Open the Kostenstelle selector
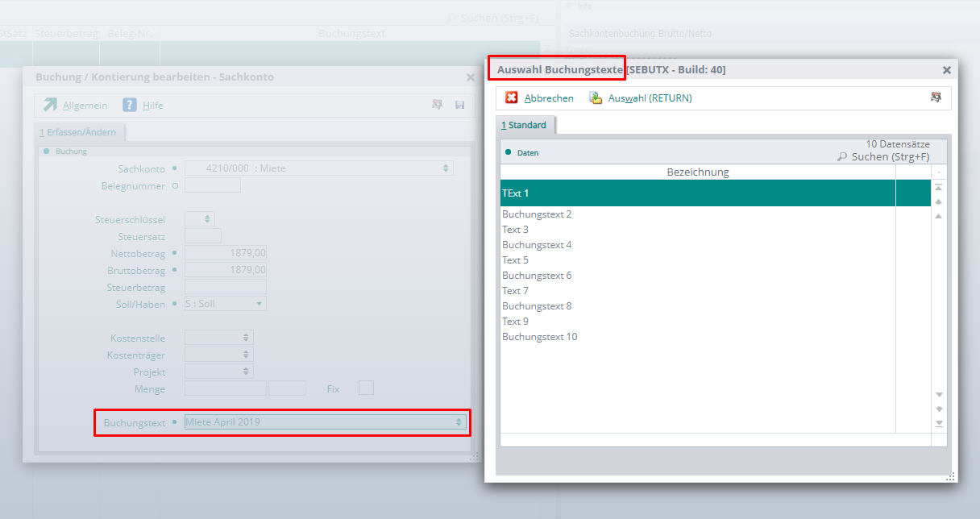Image resolution: width=980 pixels, height=519 pixels. click(247, 338)
